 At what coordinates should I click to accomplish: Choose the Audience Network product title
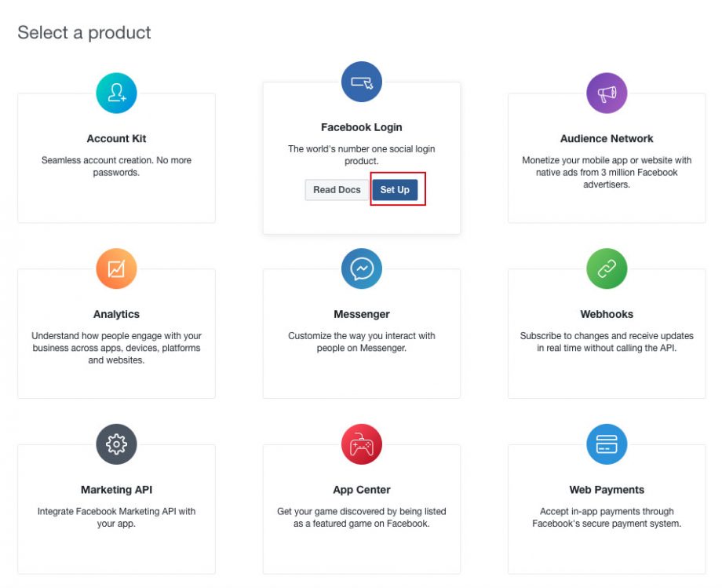click(607, 139)
